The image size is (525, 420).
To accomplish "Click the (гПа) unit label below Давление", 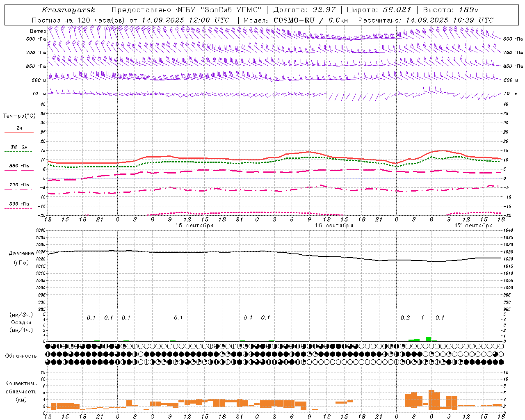I will point(21,263).
